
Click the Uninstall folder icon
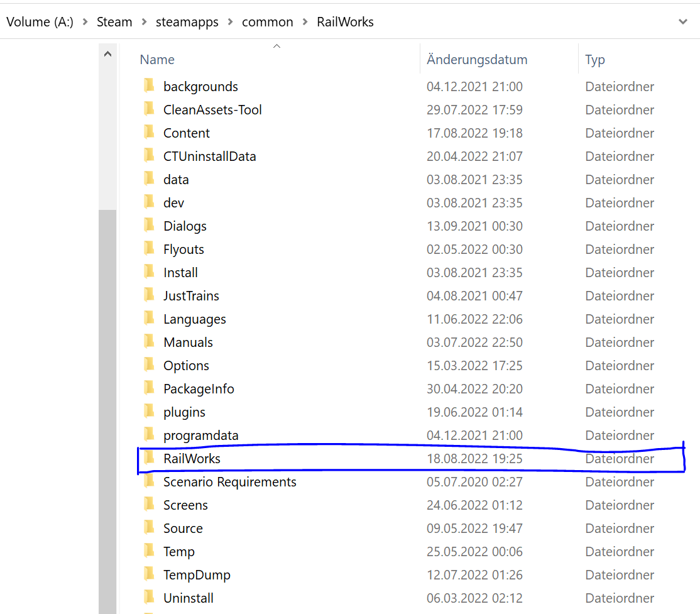click(x=149, y=596)
